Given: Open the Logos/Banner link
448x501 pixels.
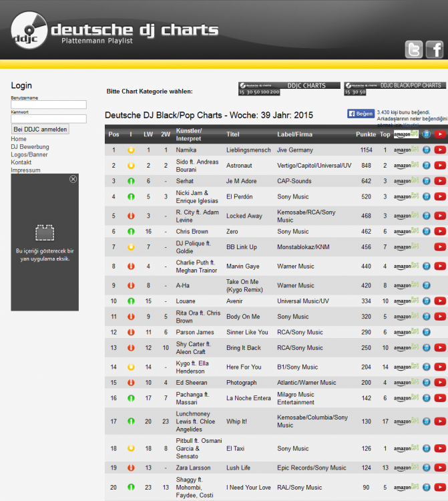Looking at the screenshot, I should coord(29,155).
